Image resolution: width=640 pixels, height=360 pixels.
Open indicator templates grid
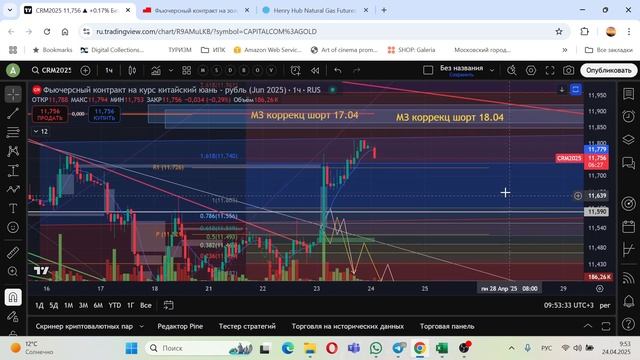(x=187, y=70)
